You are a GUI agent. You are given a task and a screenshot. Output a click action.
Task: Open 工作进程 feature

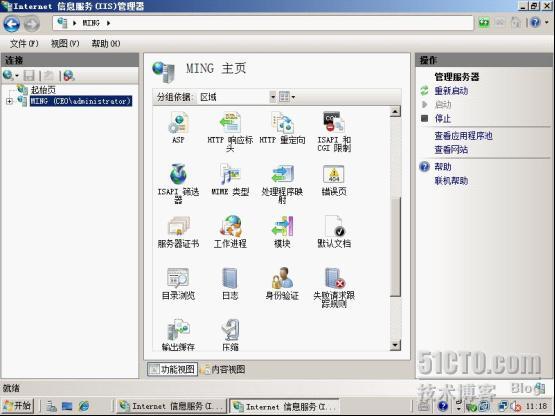pos(230,232)
